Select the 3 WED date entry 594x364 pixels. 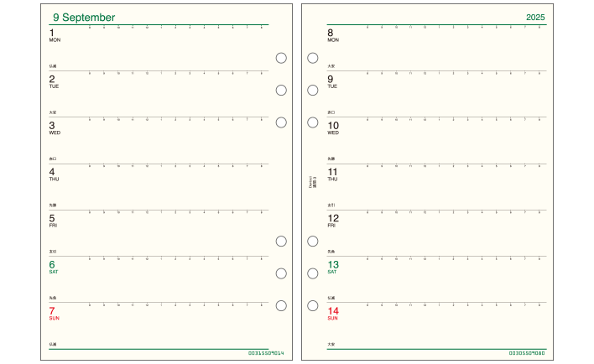pos(55,128)
